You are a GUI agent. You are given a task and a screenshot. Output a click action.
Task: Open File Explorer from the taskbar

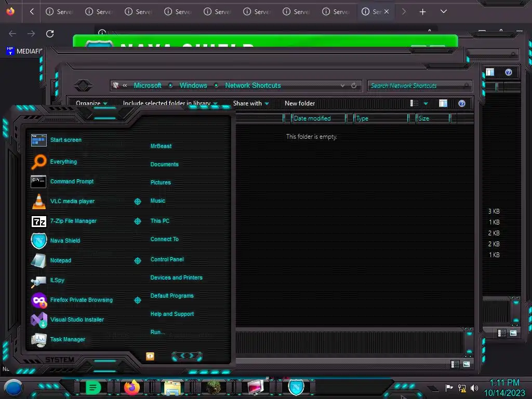(172, 388)
